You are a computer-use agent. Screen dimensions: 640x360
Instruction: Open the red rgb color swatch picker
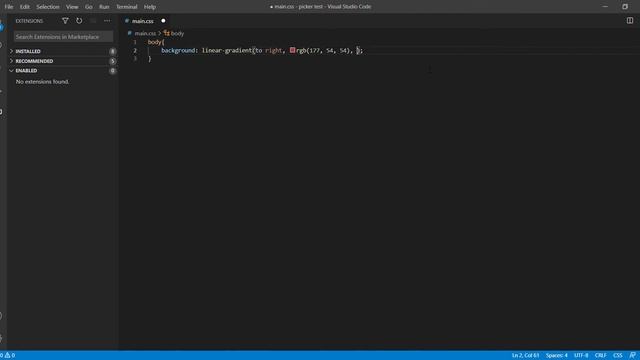pyautogui.click(x=292, y=50)
